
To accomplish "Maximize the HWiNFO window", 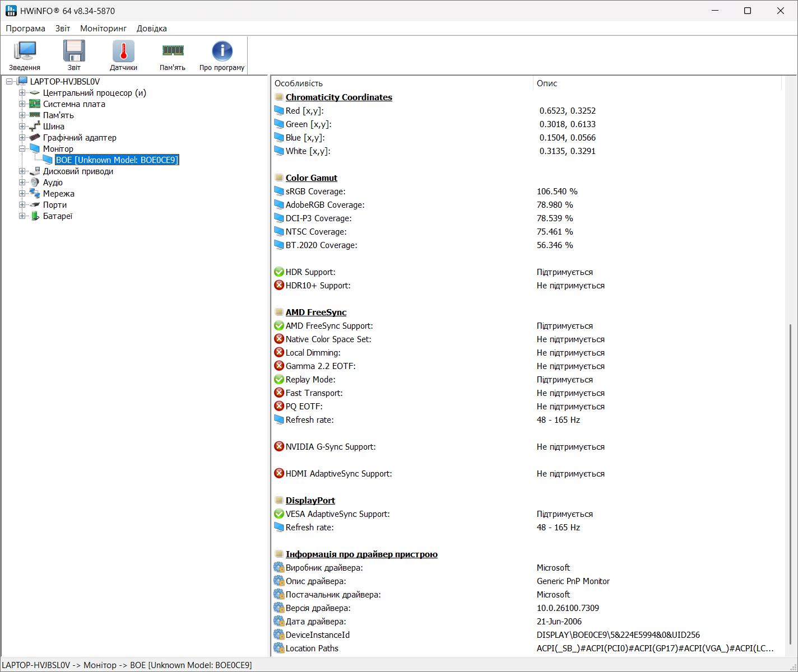I will (748, 11).
